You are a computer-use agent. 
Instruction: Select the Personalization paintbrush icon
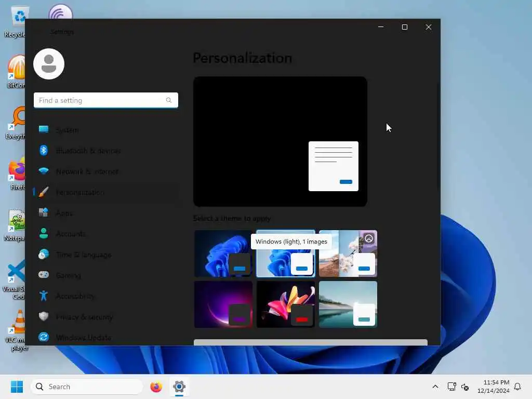(44, 192)
